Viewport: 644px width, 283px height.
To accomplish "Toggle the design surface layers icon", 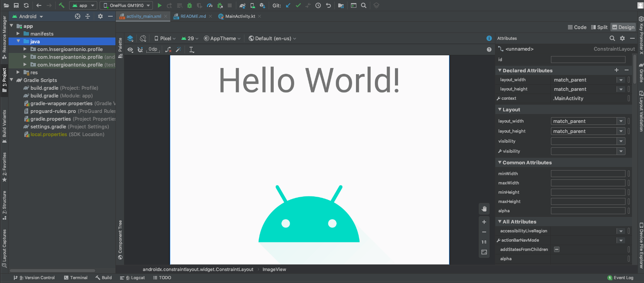I will pyautogui.click(x=130, y=38).
